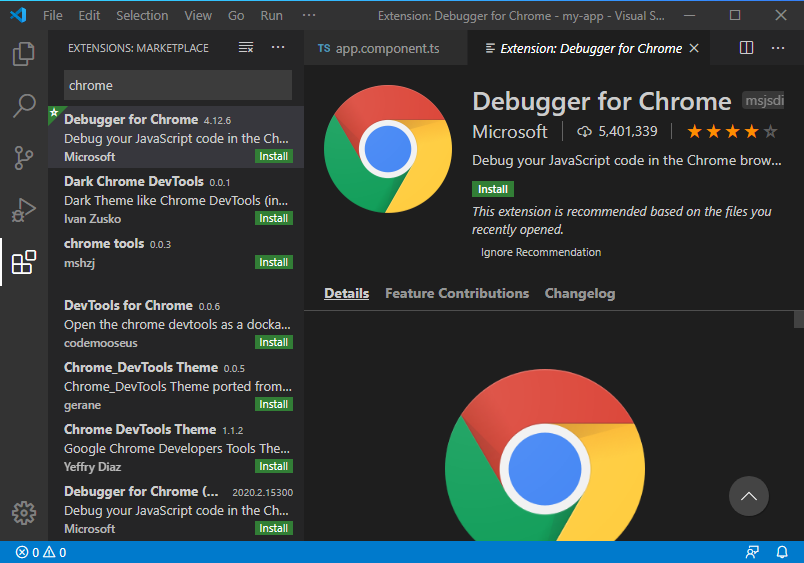Viewport: 804px width, 563px height.
Task: Install chrome tools by mshzj
Action: pyautogui.click(x=274, y=262)
